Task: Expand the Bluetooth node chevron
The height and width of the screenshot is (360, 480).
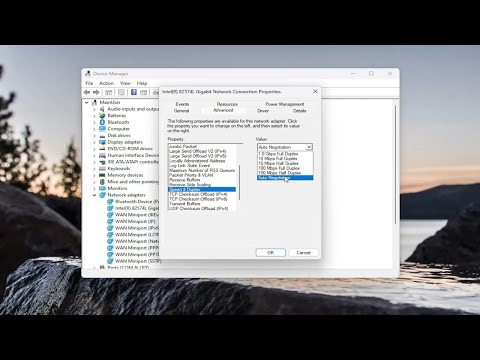Action: click(94, 123)
